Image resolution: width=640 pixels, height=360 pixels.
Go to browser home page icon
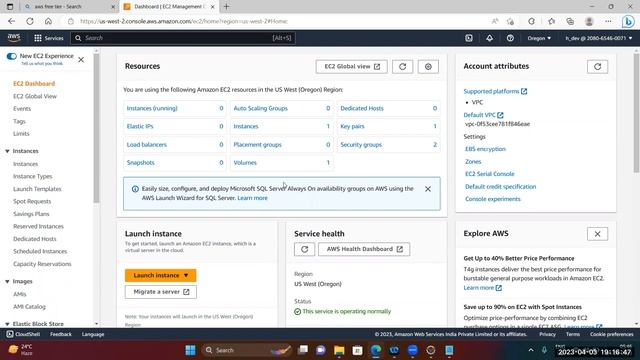pos(48,21)
